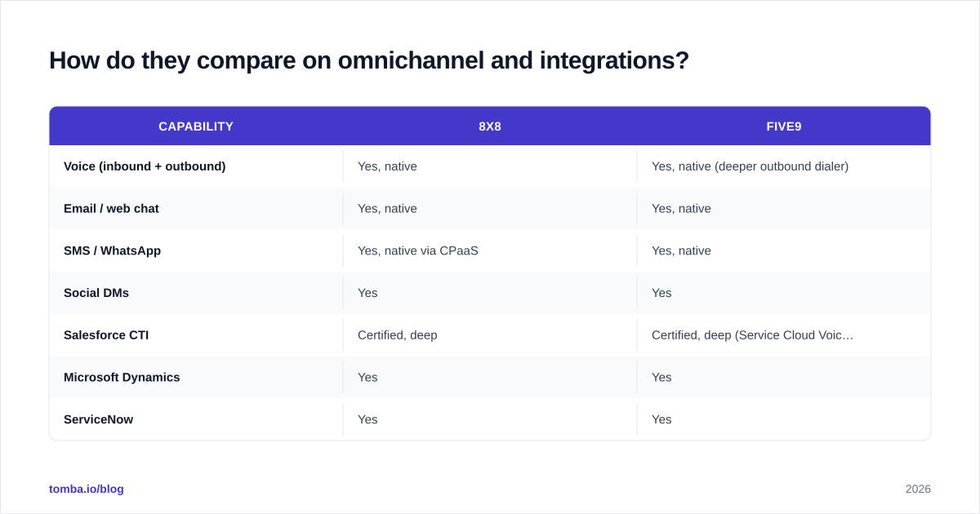
Task: Click the ServiceNow row label
Action: point(98,419)
